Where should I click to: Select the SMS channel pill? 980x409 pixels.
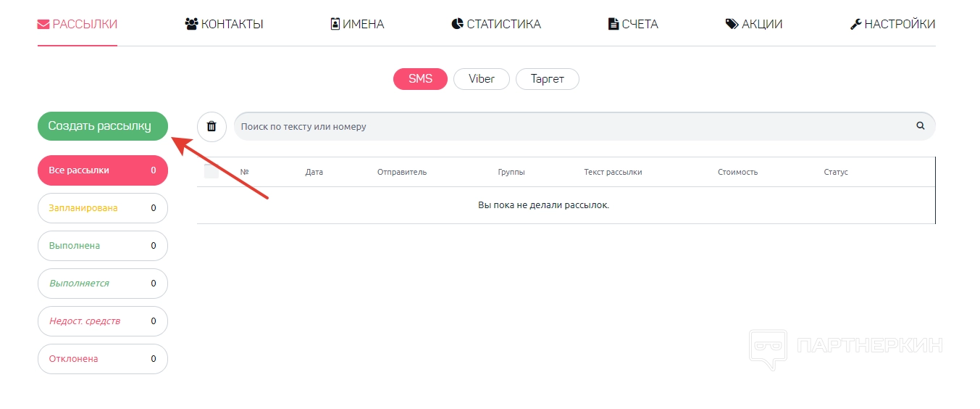(x=420, y=79)
